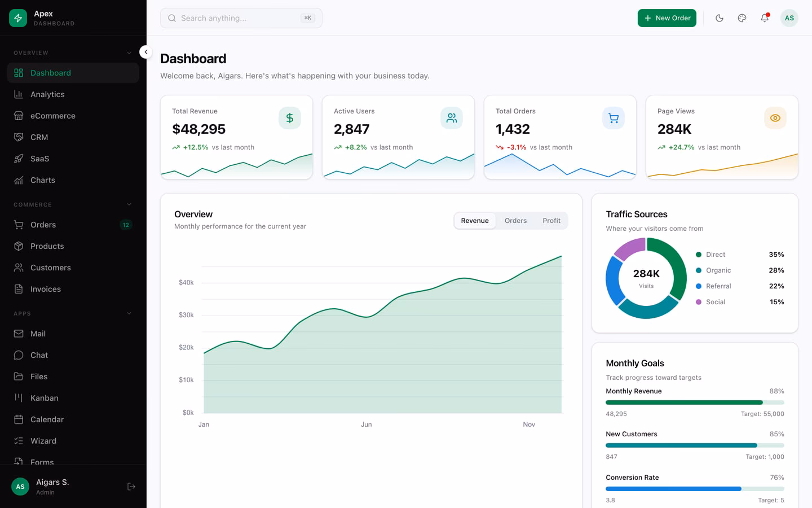Click the Products box icon
The width and height of the screenshot is (812, 508).
[x=19, y=246]
